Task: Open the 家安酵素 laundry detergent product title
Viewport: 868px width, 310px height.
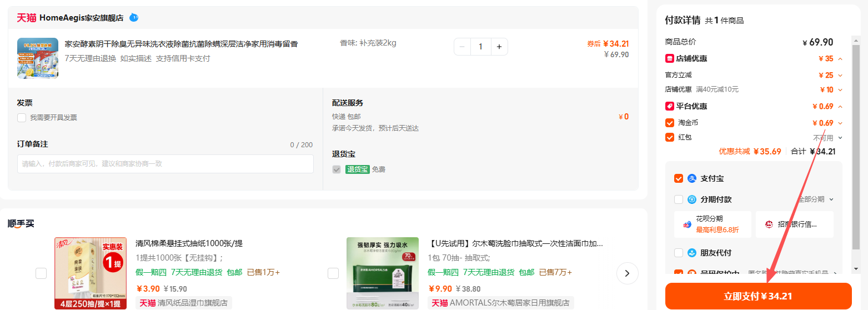Action: coord(182,44)
